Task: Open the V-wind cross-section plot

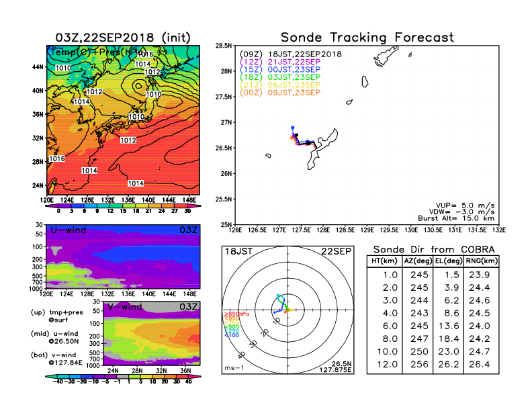Action: pos(151,333)
